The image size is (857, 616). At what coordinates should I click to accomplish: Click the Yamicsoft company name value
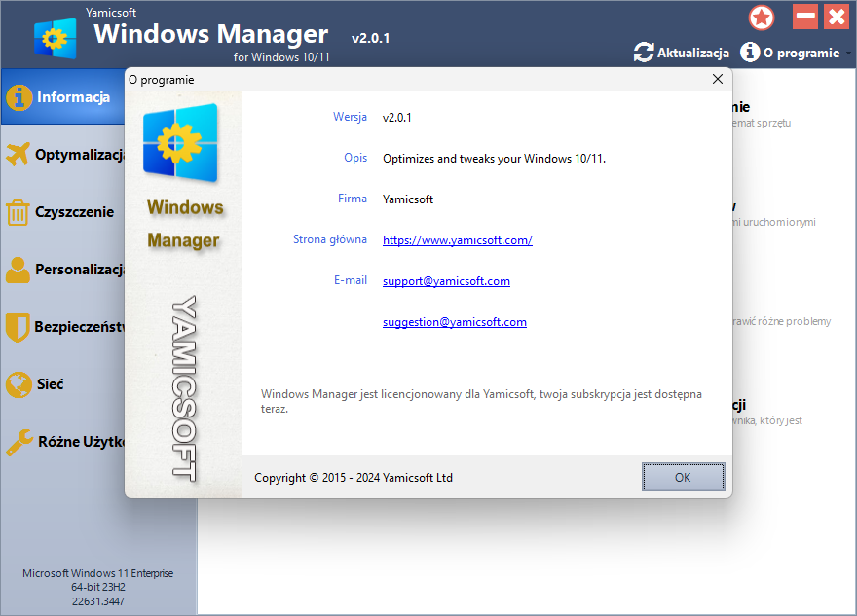tap(408, 199)
